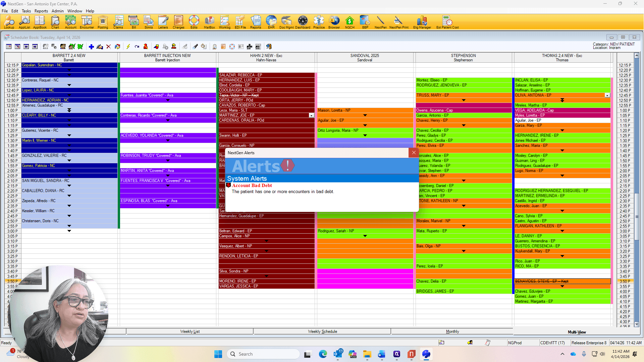Open the Reports menu
The width and height of the screenshot is (644, 362).
click(41, 11)
